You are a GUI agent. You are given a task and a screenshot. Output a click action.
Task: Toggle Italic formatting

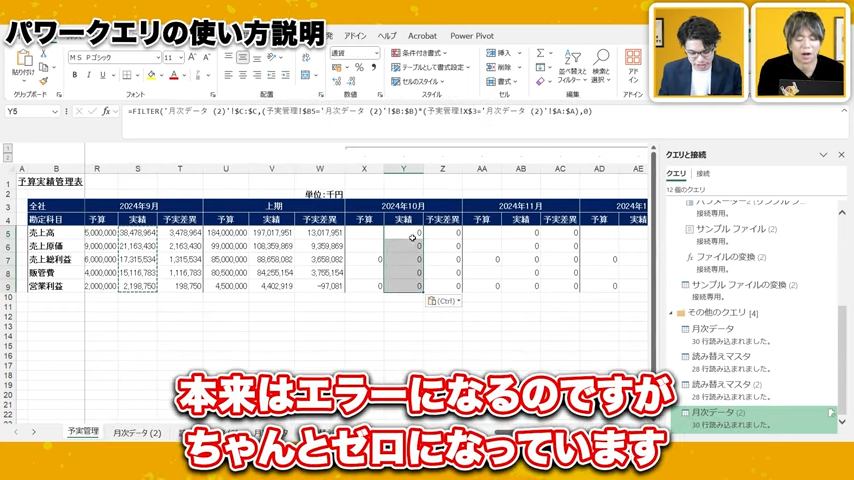88,75
